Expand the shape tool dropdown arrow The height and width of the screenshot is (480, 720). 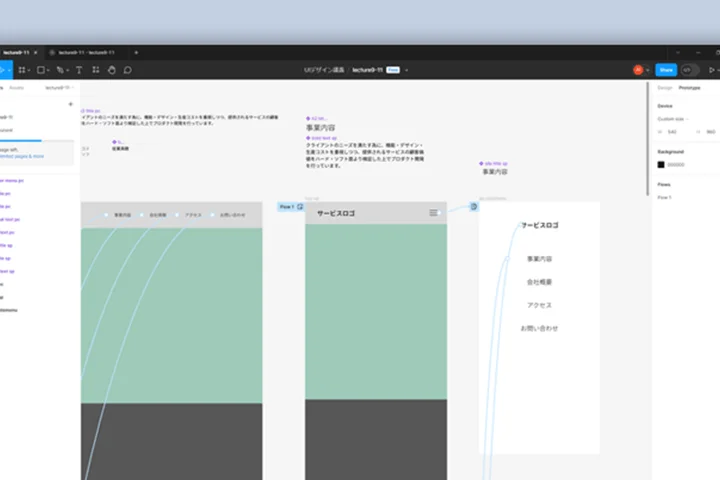tap(48, 70)
